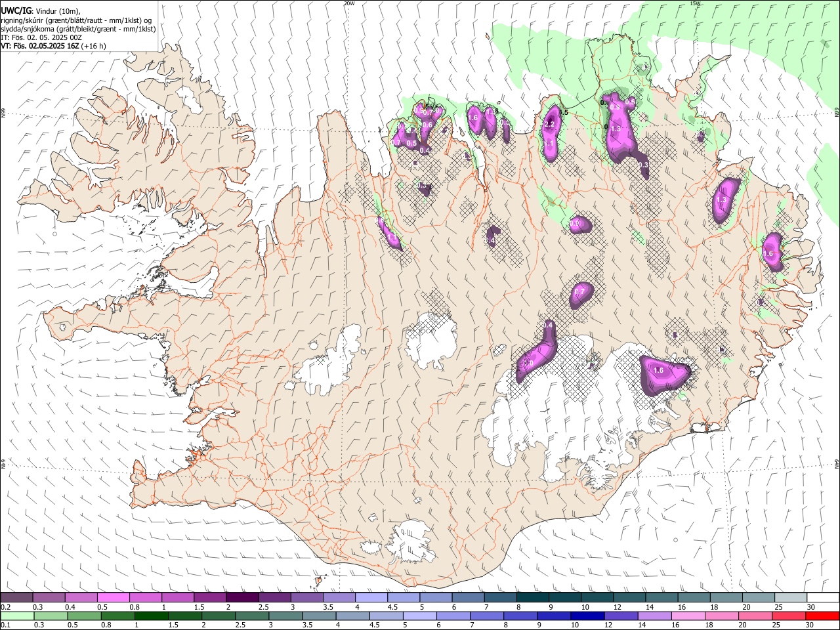840x630 pixels.
Task: Pick the bottom-row dark green swatch labeled 1
Action: (152, 616)
